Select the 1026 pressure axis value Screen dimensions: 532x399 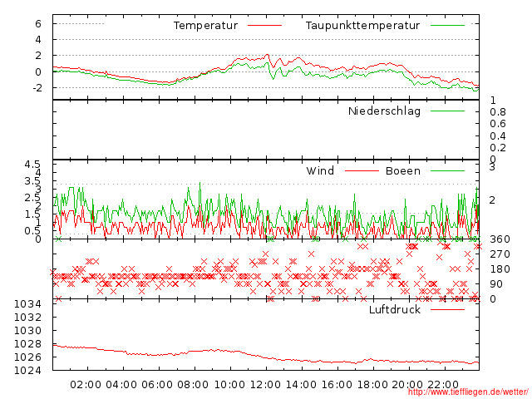pyautogui.click(x=27, y=357)
